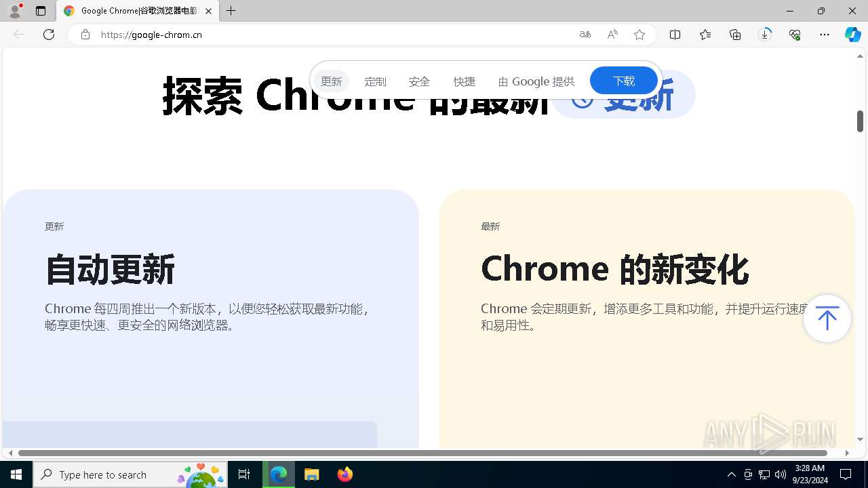
Task: Open Task View on taskbar
Action: 244,474
